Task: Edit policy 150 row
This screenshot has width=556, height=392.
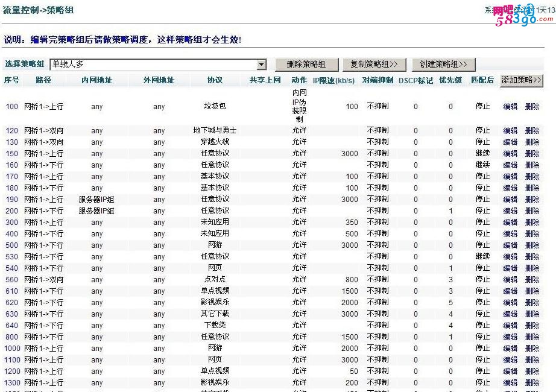Action: click(510, 153)
